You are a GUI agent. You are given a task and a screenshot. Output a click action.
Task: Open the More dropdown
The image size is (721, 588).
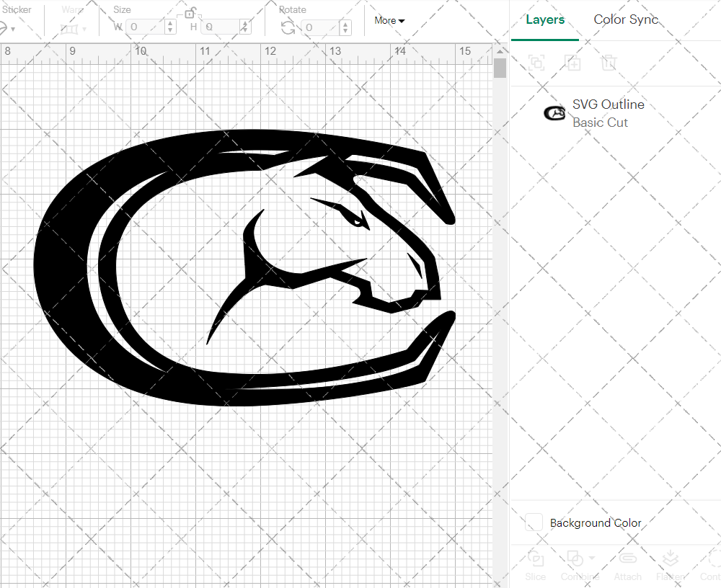tap(388, 21)
